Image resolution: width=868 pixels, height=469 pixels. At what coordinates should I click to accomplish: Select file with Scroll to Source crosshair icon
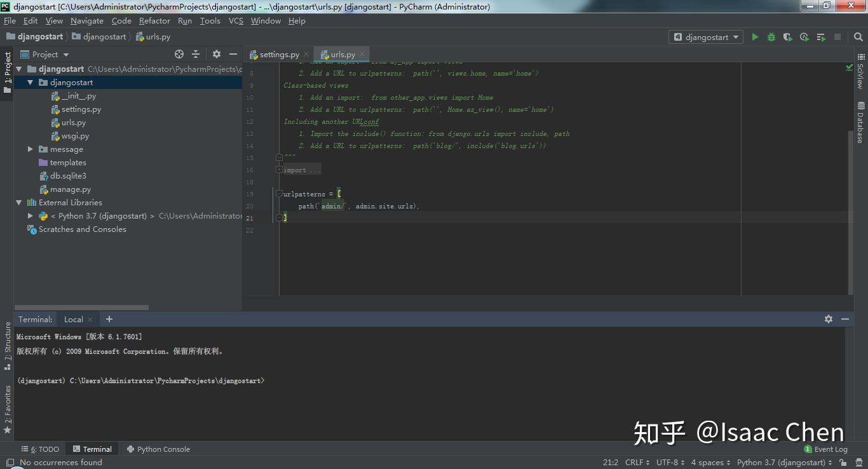point(180,54)
